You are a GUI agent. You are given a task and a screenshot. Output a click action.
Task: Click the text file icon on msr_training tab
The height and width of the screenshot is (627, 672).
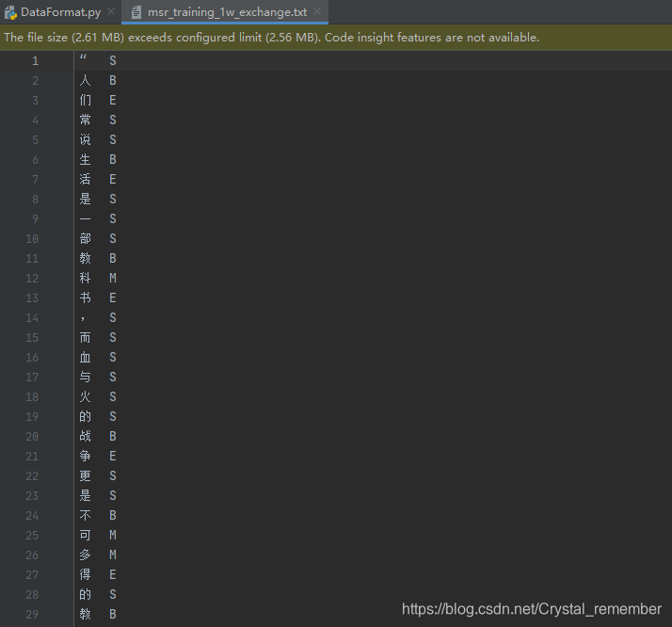tap(136, 12)
